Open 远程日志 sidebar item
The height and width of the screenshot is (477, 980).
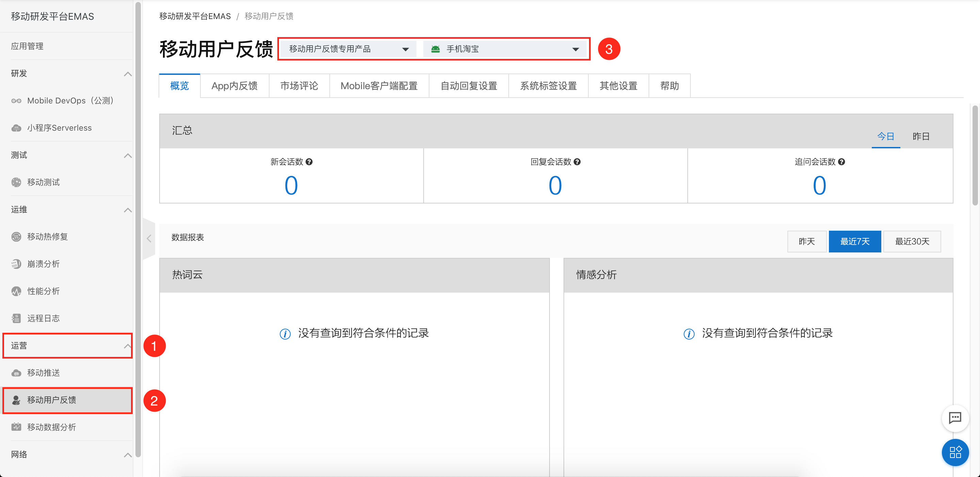66,318
